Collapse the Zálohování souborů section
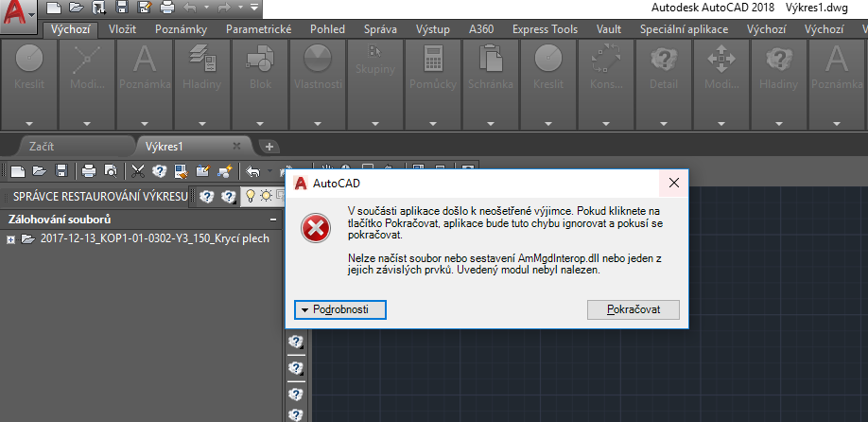 pyautogui.click(x=272, y=220)
